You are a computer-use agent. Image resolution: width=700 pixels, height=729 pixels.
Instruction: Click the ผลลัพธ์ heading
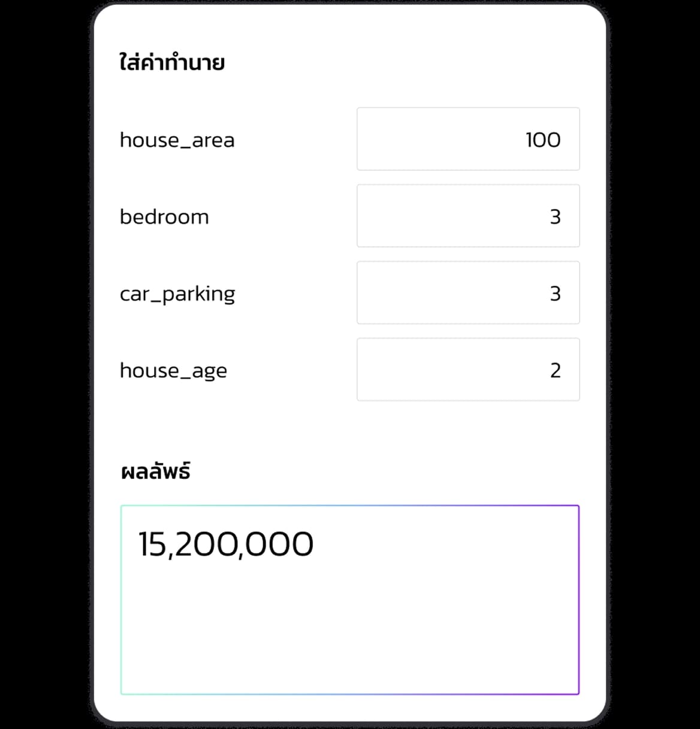pyautogui.click(x=155, y=472)
